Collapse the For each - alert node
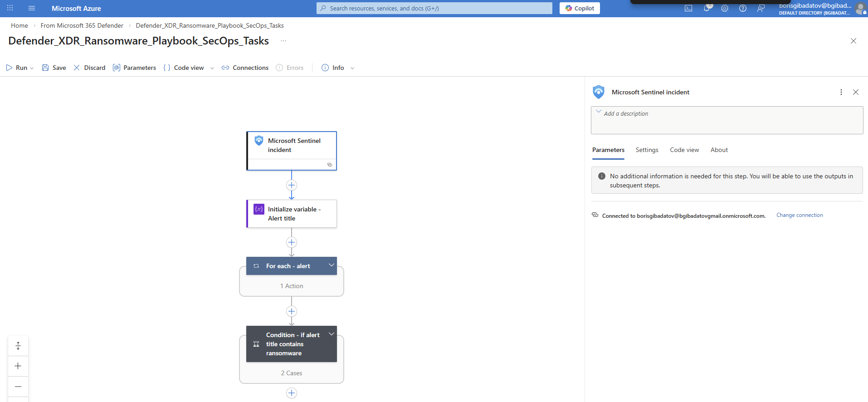This screenshot has width=868, height=402. (x=332, y=265)
